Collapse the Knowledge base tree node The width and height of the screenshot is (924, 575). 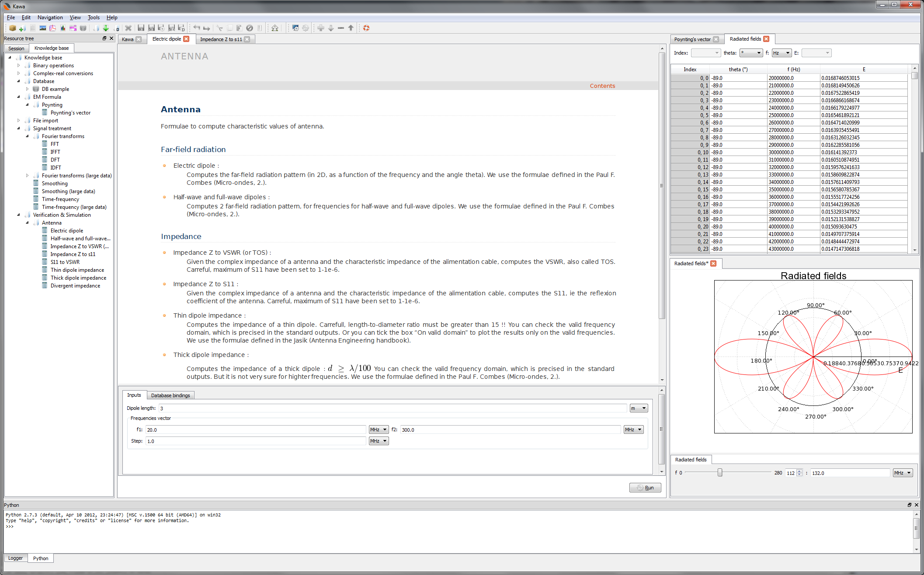pos(10,57)
